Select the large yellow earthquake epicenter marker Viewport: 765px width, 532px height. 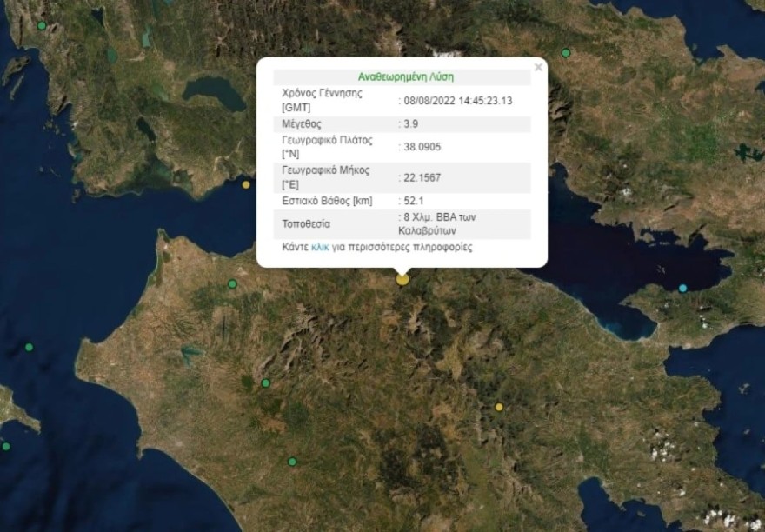[x=402, y=281]
